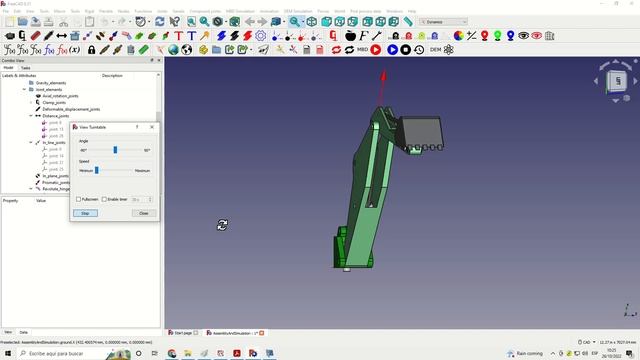Click the blue globe icon
640x360 pixels.
[x=173, y=50]
